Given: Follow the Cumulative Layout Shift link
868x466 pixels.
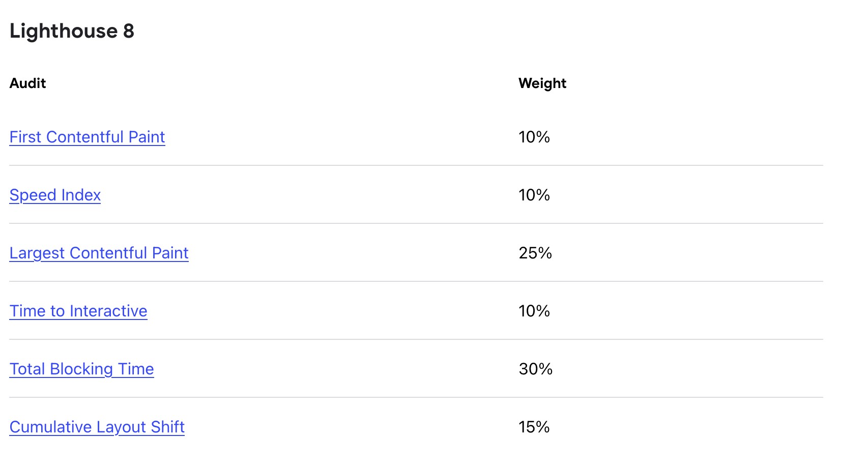Looking at the screenshot, I should 97,427.
